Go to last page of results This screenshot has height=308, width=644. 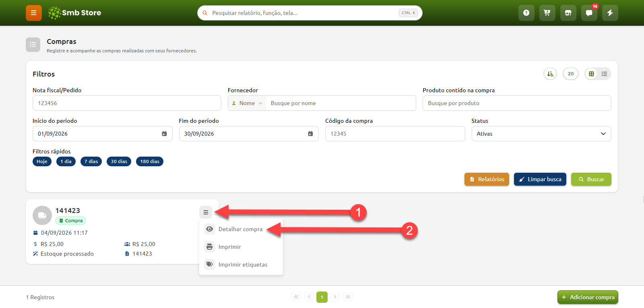(x=348, y=297)
